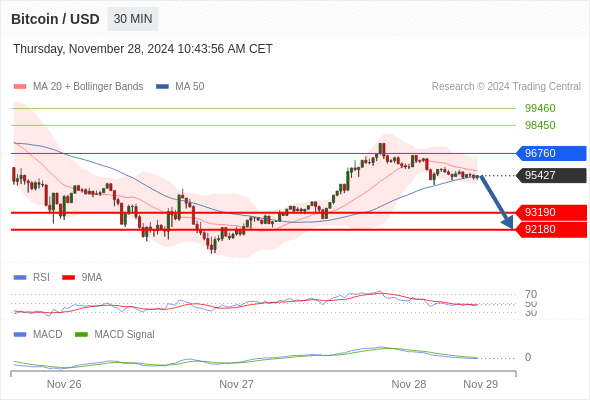The height and width of the screenshot is (400, 590).
Task: Click the Thursday, November 28, 2024 timestamp
Action: click(143, 49)
